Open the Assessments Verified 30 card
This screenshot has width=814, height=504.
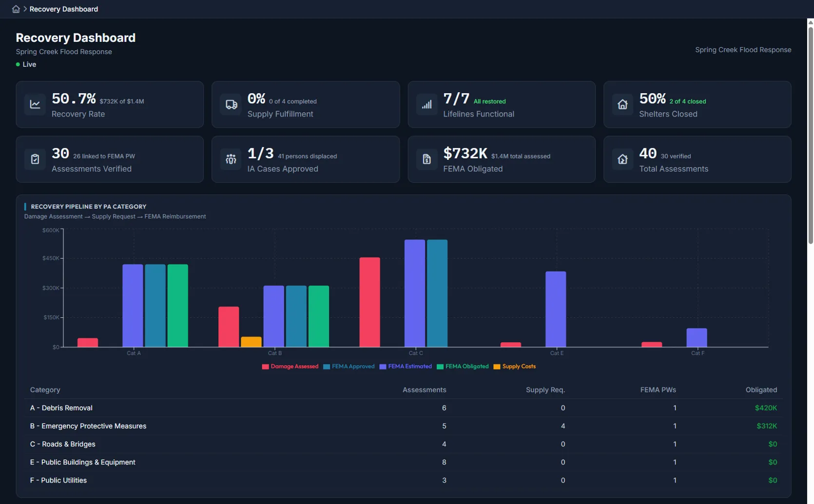pyautogui.click(x=110, y=159)
